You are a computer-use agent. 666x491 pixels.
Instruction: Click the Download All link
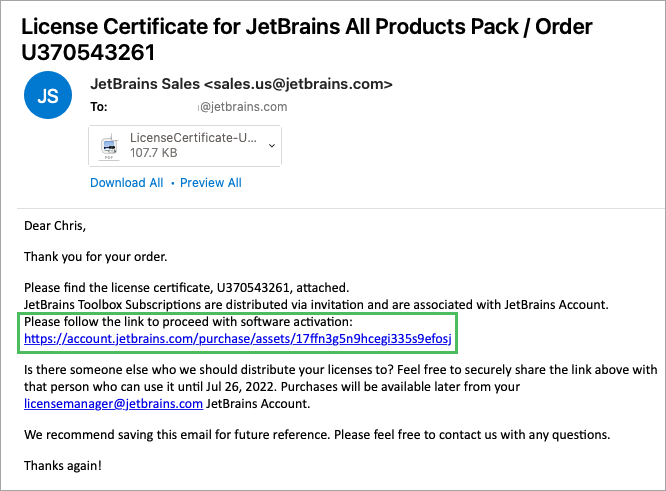click(x=126, y=183)
